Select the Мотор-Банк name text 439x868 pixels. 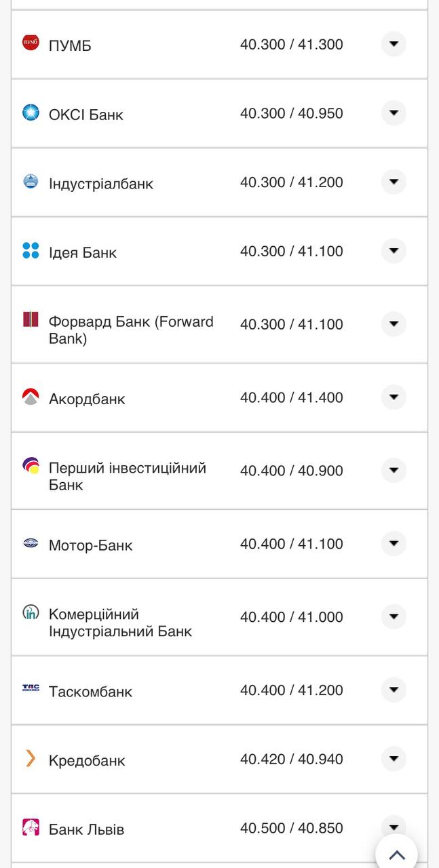(x=91, y=544)
